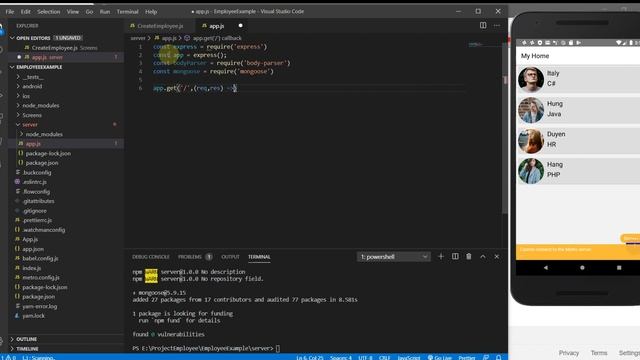Open editor More Actions ellipsis
Screen dimensions: 640x360
[x=497, y=25]
